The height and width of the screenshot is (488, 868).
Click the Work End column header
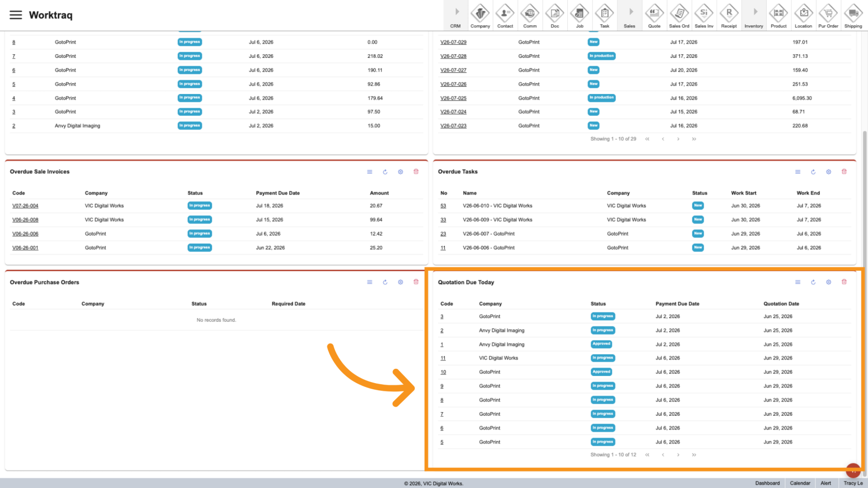(x=808, y=193)
